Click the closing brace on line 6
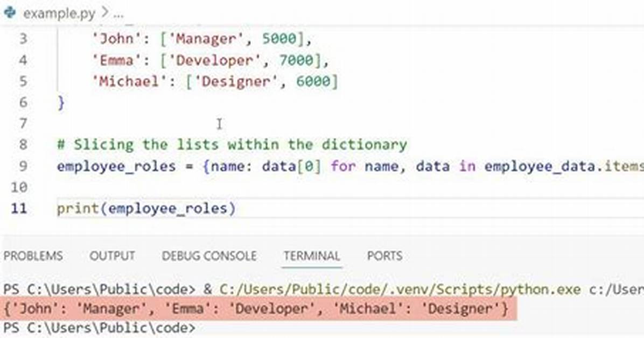Image resolution: width=644 pixels, height=338 pixels. 61,102
